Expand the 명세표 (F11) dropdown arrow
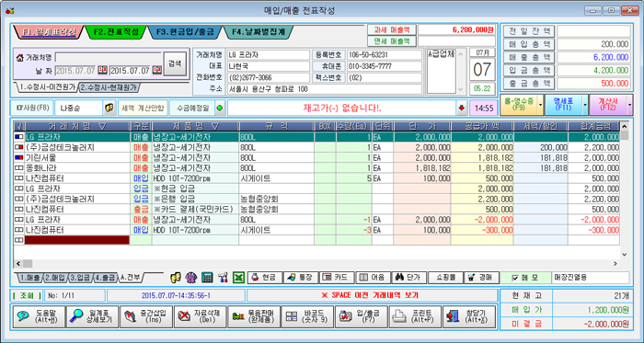This screenshot has width=644, height=343. click(585, 105)
